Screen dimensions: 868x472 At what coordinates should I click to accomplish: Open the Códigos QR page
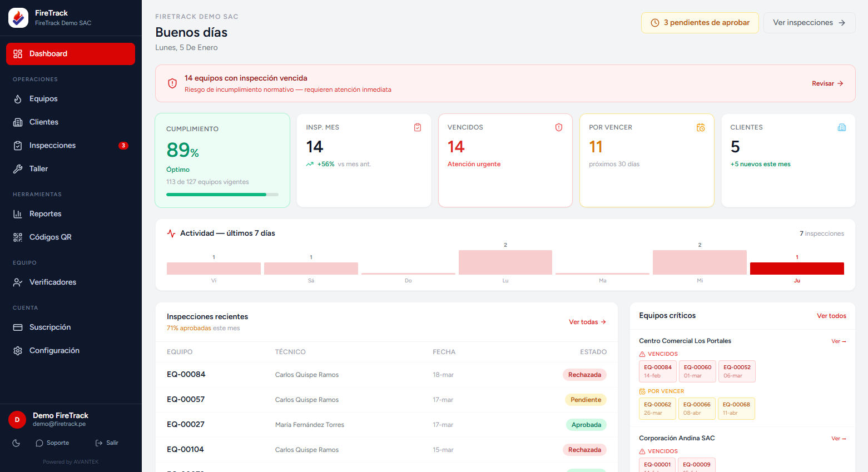50,237
